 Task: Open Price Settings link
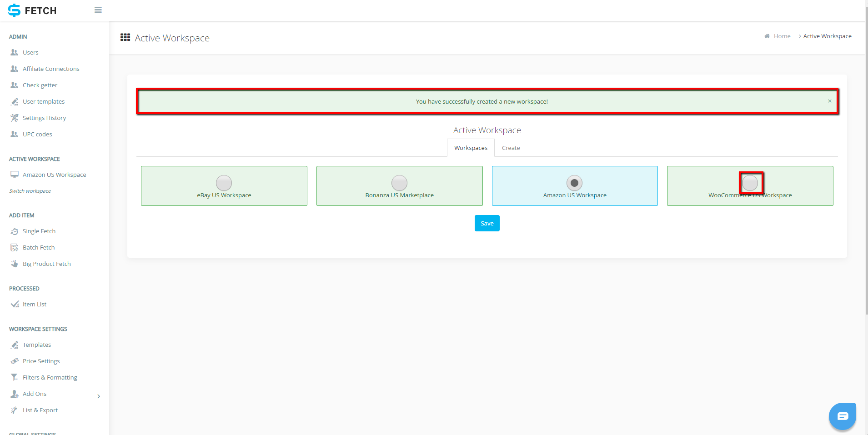(x=41, y=361)
